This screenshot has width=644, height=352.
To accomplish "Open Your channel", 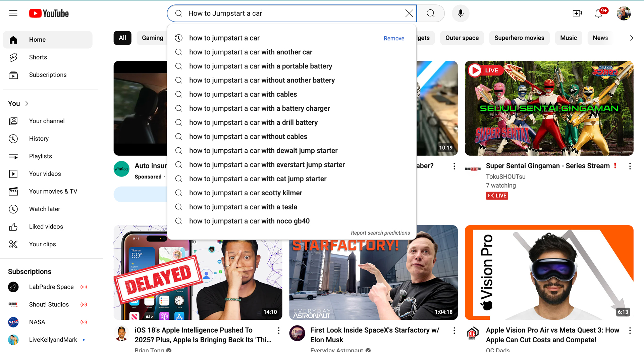I will (48, 121).
